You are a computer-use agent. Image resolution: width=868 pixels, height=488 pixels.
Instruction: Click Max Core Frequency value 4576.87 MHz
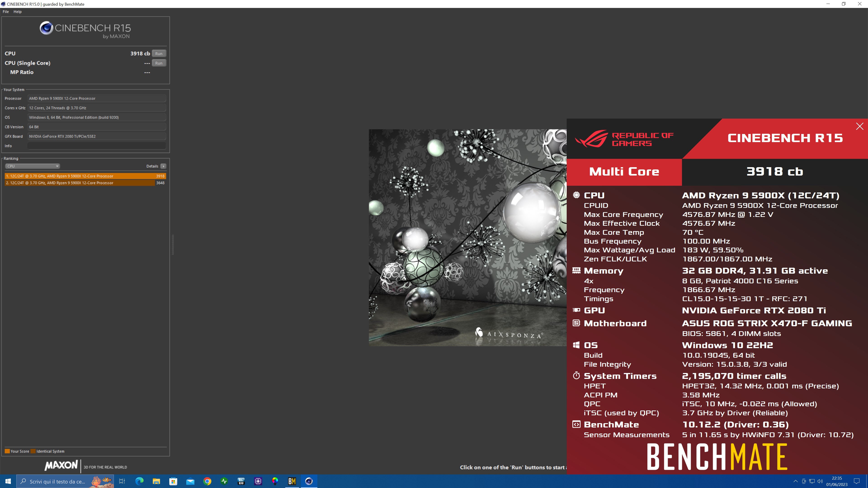point(727,215)
